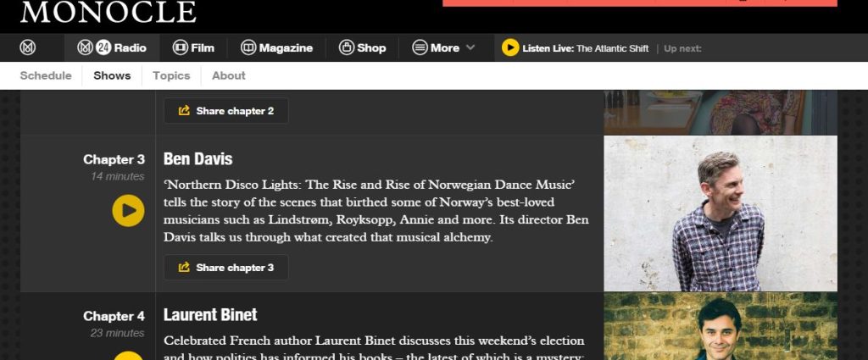Click the Film reel icon
This screenshot has width=868, height=360.
[180, 47]
